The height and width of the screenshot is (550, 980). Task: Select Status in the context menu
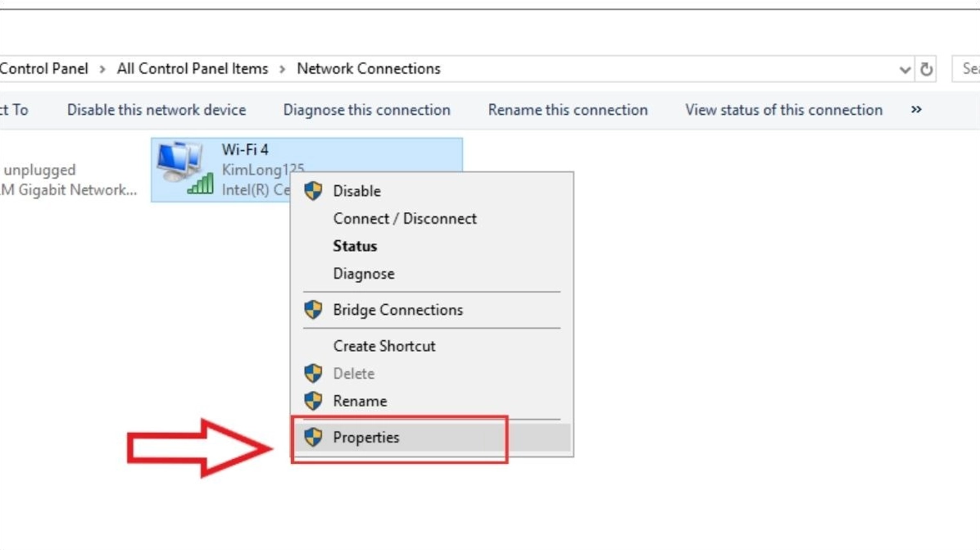(x=355, y=246)
